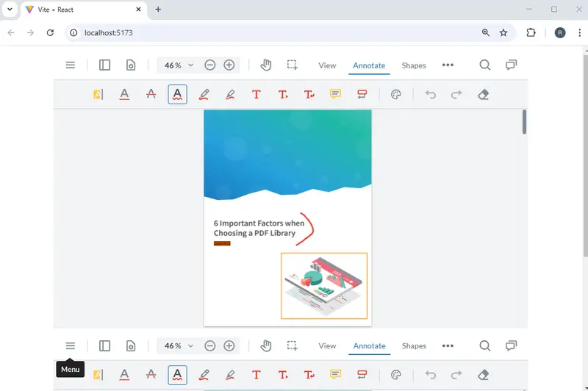Select the Free Text tool in lower toolbar

pos(257,375)
